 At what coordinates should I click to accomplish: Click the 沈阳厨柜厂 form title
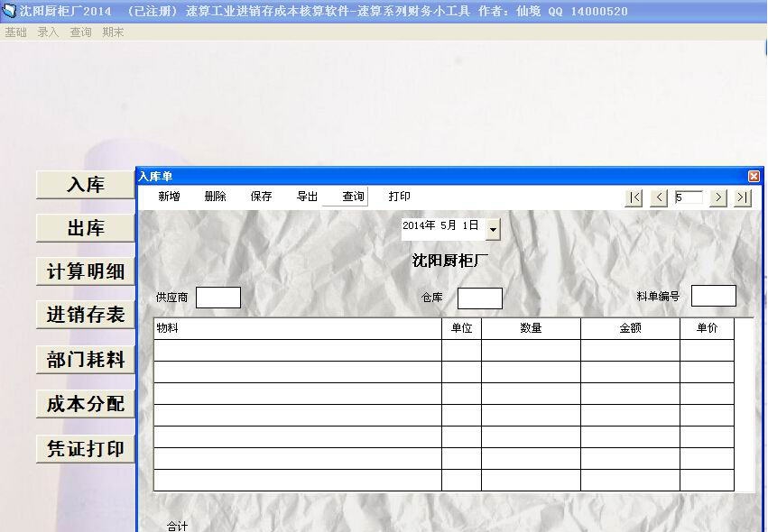click(x=449, y=261)
